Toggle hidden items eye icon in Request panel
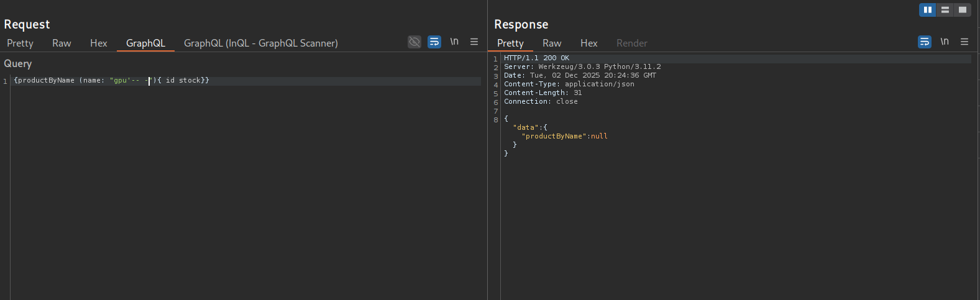Viewport: 980px width, 300px height. pyautogui.click(x=414, y=42)
